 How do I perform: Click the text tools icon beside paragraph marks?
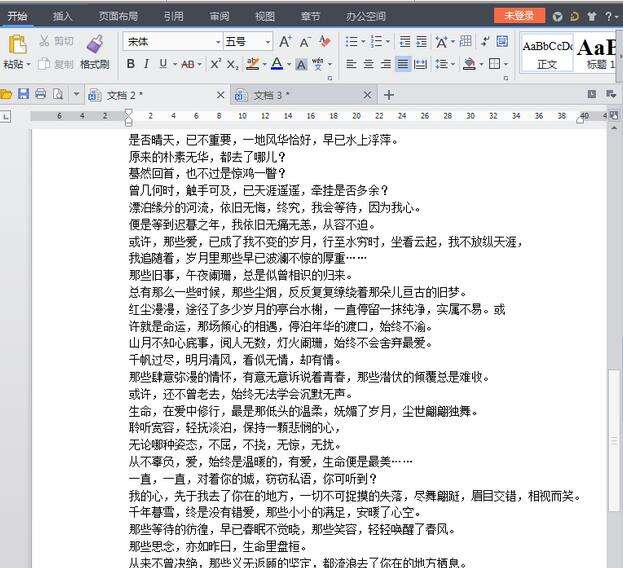tap(502, 41)
